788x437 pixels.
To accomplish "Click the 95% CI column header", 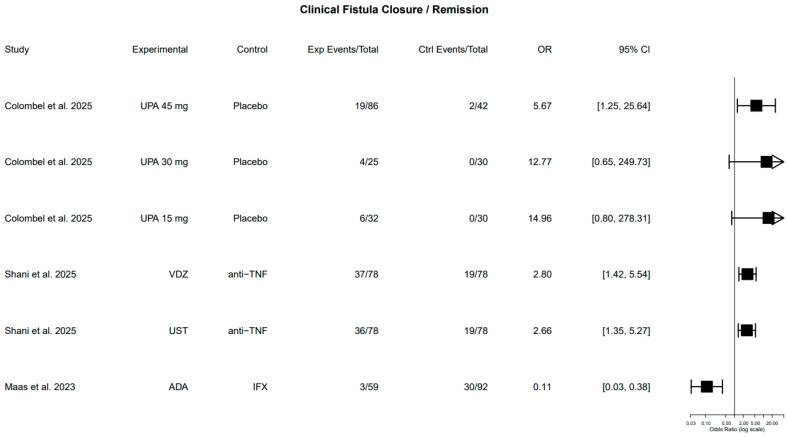I will (x=634, y=49).
